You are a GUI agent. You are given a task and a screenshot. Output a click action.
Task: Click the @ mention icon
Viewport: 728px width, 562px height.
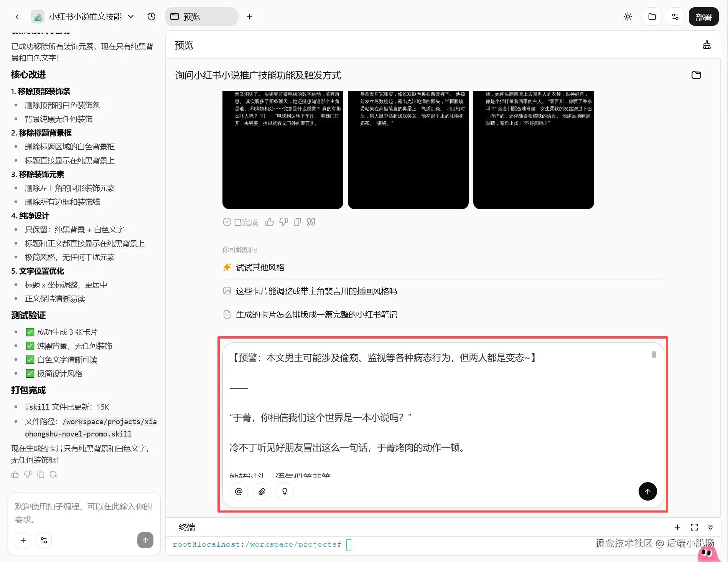(x=239, y=491)
